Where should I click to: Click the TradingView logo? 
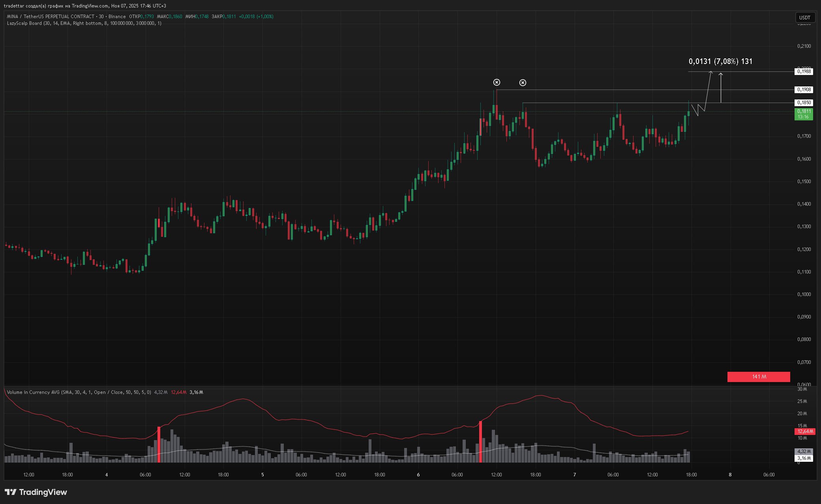[36, 492]
